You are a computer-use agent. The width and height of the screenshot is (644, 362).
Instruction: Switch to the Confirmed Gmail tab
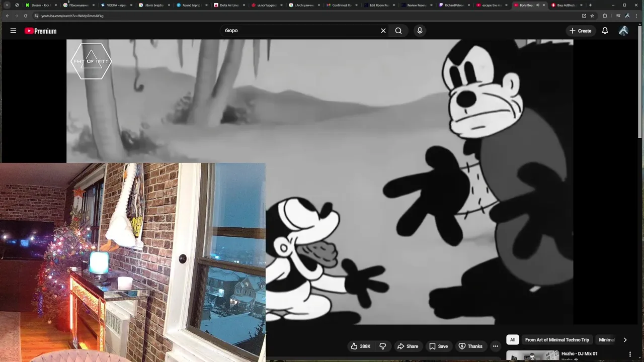pos(341,5)
